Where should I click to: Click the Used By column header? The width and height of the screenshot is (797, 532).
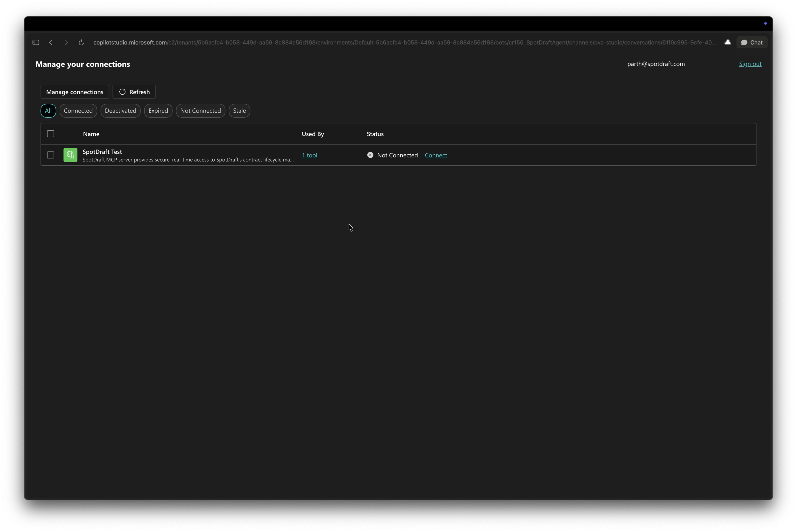point(313,134)
